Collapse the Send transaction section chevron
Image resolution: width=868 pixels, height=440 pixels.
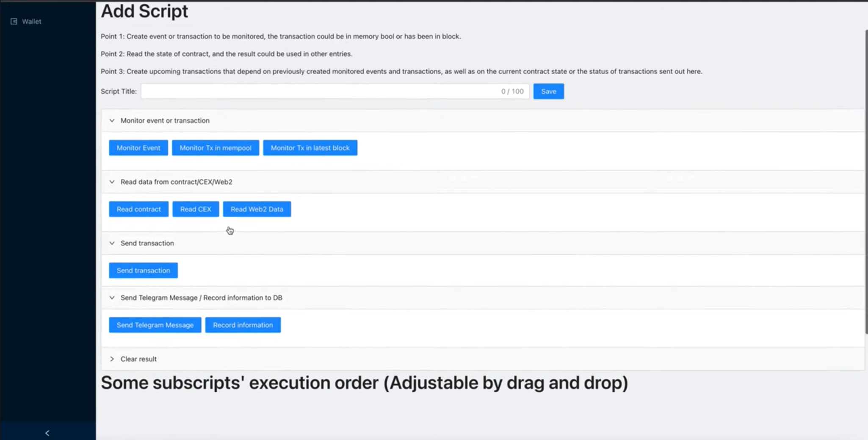pyautogui.click(x=112, y=243)
